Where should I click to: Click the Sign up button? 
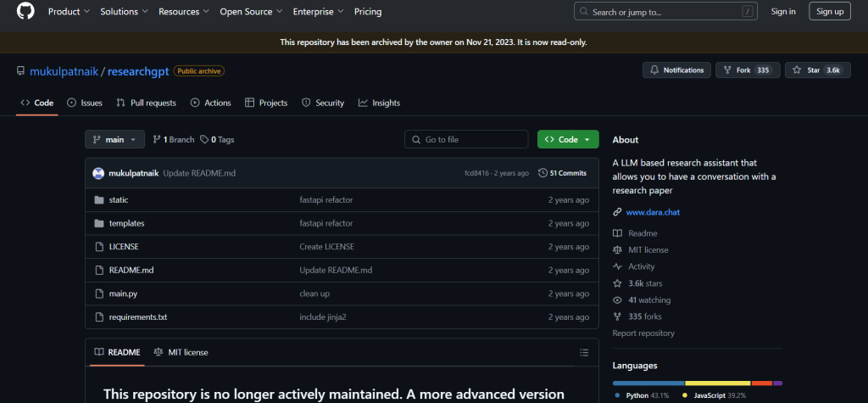coord(829,12)
